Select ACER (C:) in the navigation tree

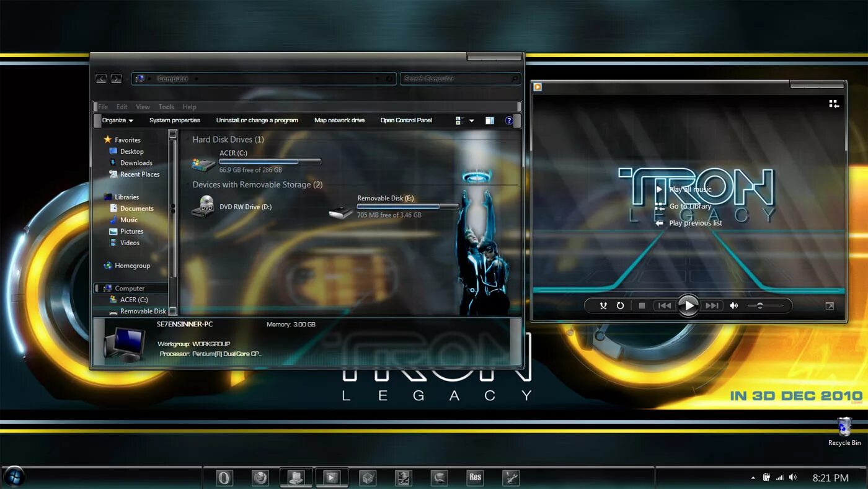[128, 300]
